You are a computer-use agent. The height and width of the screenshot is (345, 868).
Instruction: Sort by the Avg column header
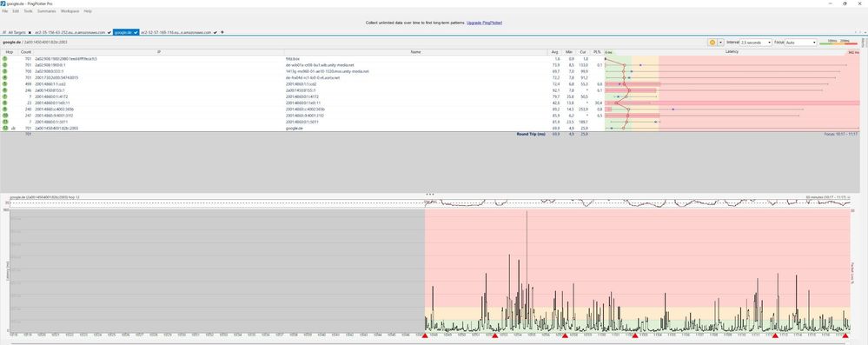coord(554,52)
